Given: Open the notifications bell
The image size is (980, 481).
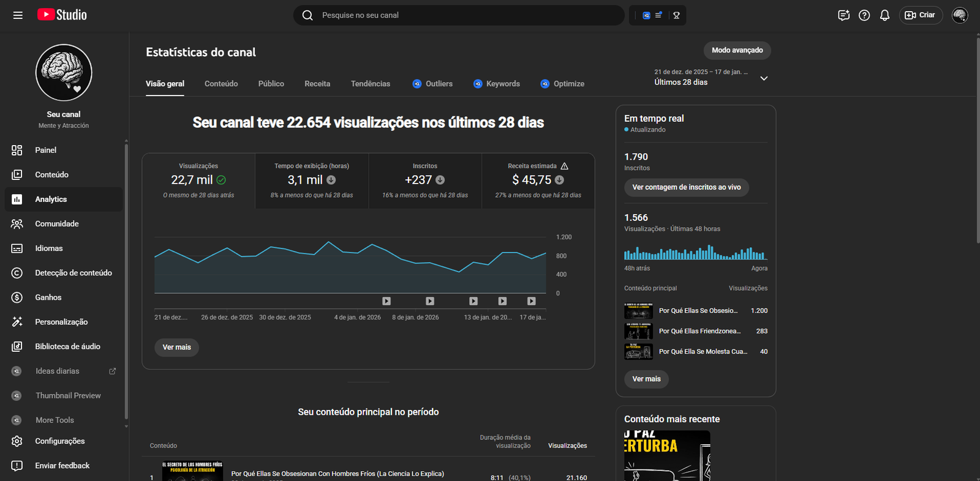Looking at the screenshot, I should 884,15.
